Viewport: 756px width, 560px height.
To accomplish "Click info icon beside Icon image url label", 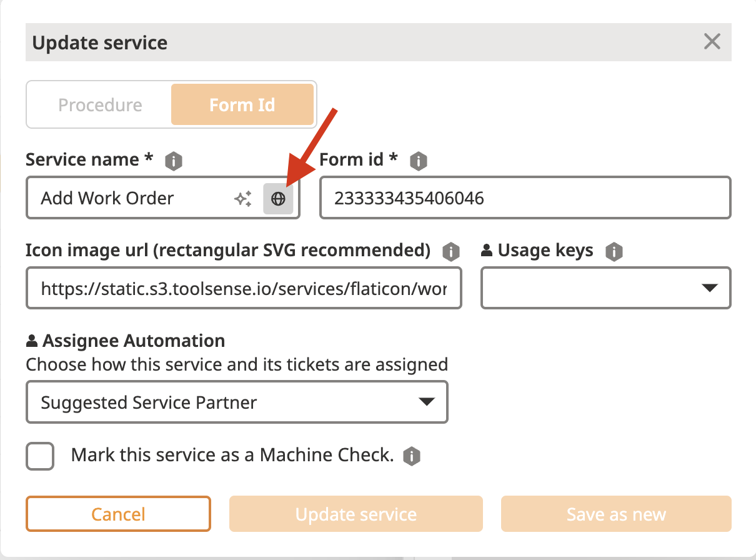I will coord(450,252).
